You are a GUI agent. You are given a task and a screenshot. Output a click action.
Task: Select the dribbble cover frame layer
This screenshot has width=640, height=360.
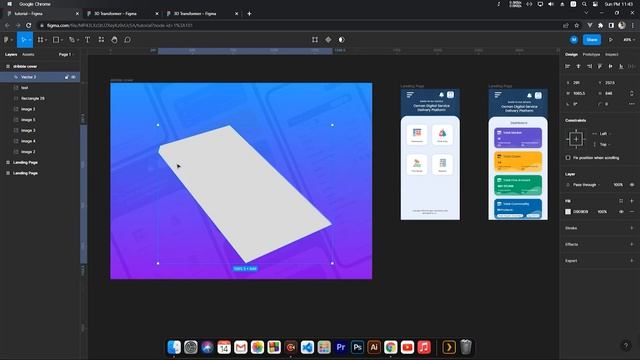point(40,66)
